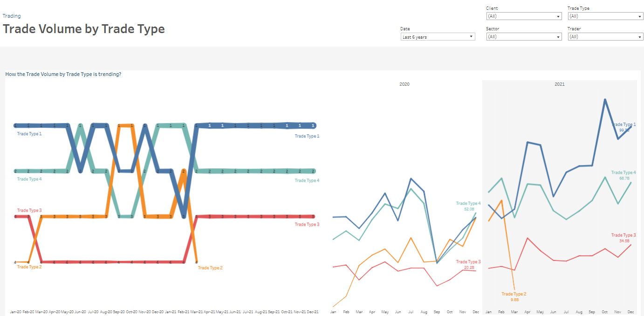
Task: Select the Trade Type 4 52.0B label in 2020
Action: 468,206
